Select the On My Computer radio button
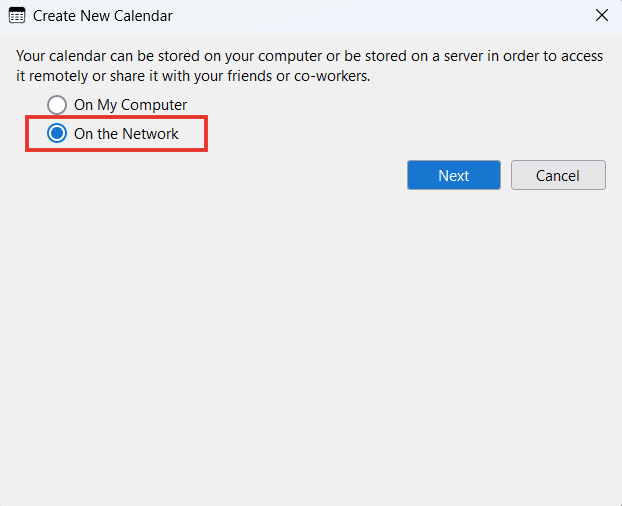Viewport: 622px width, 506px height. pos(57,105)
